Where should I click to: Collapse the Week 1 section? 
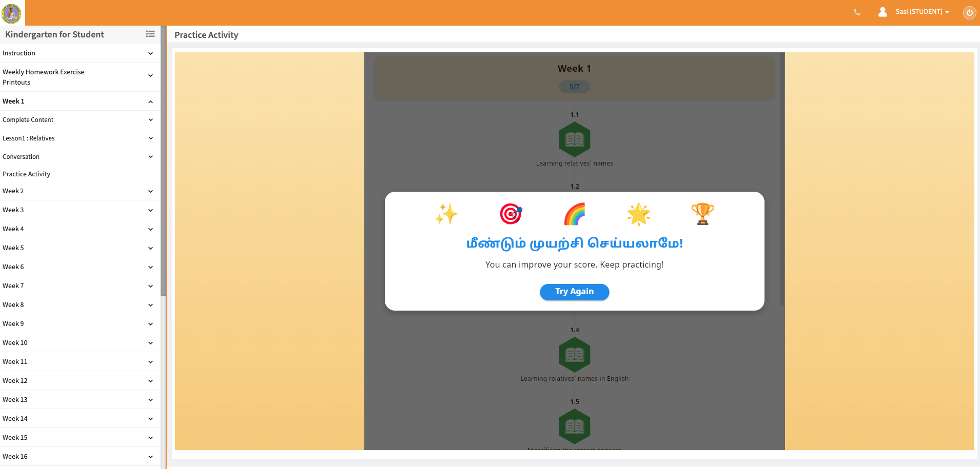point(80,101)
